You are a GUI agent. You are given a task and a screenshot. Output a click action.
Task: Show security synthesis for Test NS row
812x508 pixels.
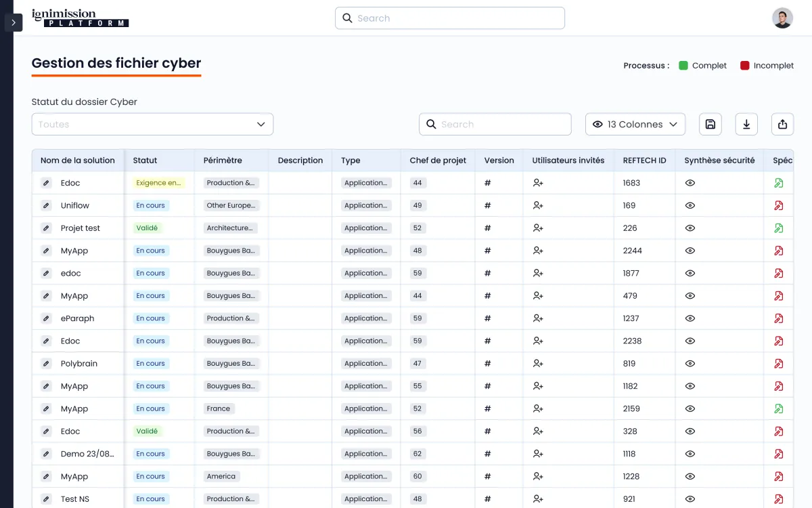(690, 499)
